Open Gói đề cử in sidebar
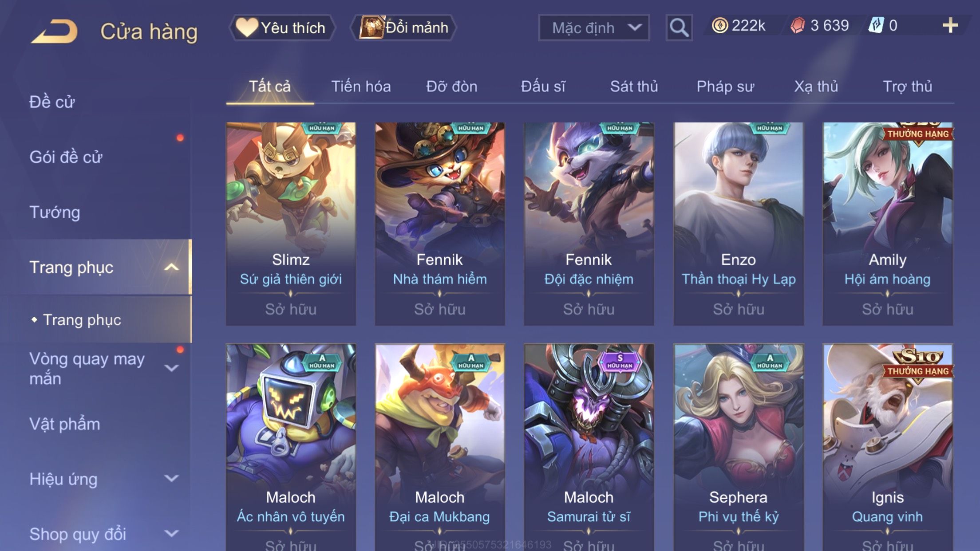Image resolution: width=980 pixels, height=551 pixels. 66,157
